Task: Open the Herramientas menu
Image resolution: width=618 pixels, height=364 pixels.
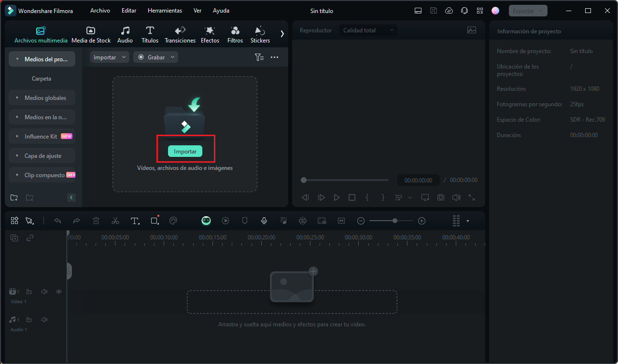Action: click(x=165, y=11)
